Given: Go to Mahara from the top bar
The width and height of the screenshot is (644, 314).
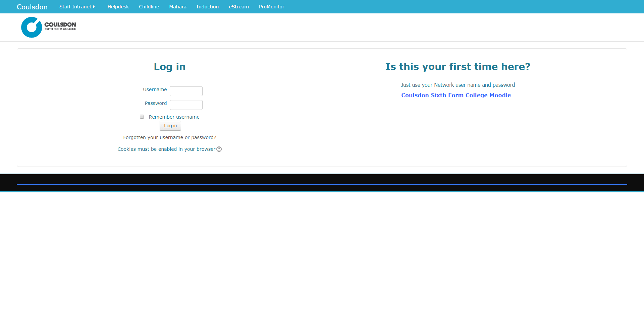Looking at the screenshot, I should pyautogui.click(x=178, y=7).
